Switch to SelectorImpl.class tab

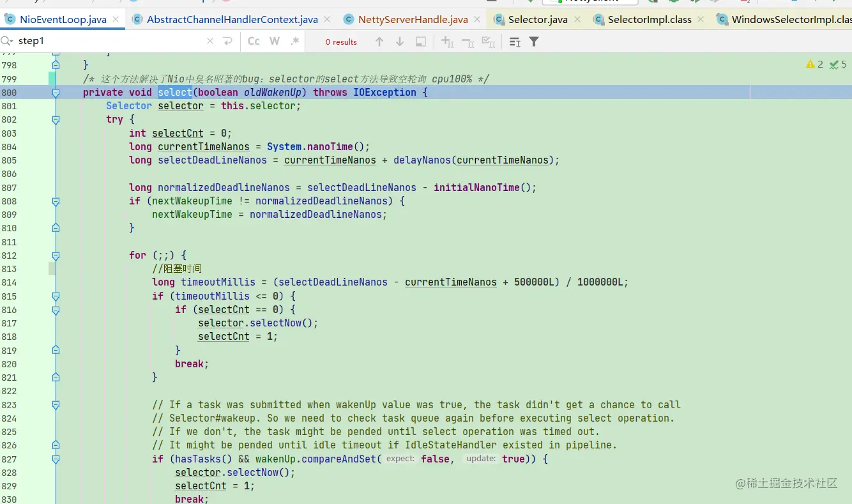[650, 19]
